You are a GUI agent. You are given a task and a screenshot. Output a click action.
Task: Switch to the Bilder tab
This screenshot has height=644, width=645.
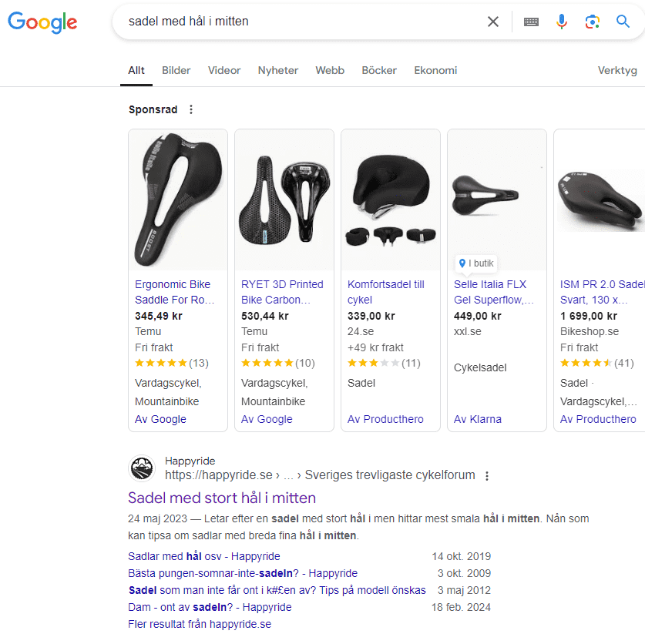click(176, 70)
